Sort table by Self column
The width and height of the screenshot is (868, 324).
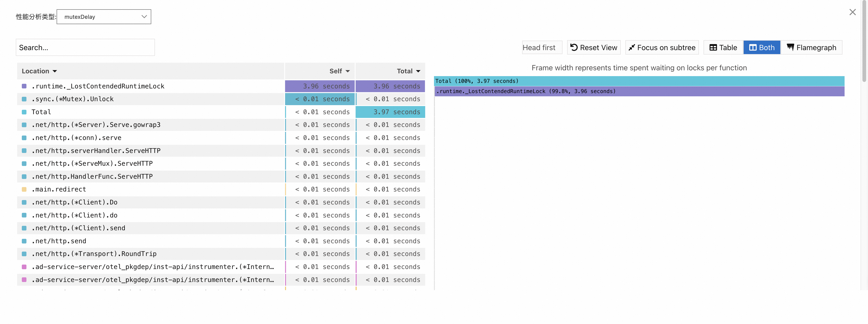tap(339, 71)
